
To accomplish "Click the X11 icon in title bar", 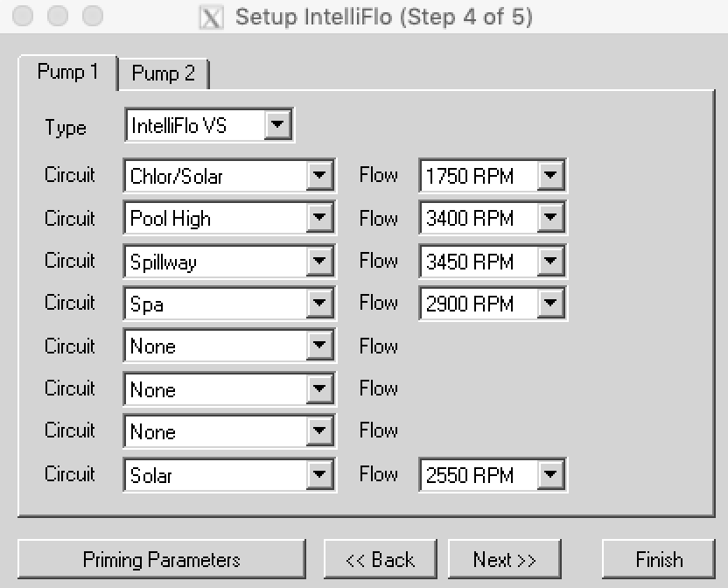I will (211, 17).
